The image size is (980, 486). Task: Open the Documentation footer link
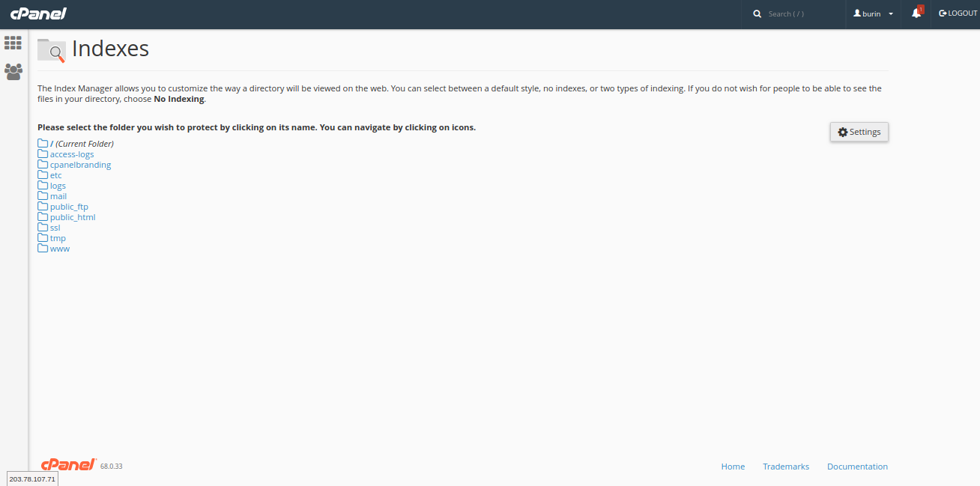pyautogui.click(x=857, y=467)
